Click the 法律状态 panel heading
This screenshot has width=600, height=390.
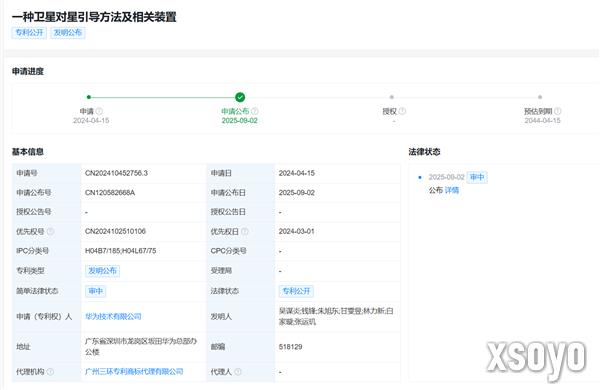pyautogui.click(x=424, y=152)
